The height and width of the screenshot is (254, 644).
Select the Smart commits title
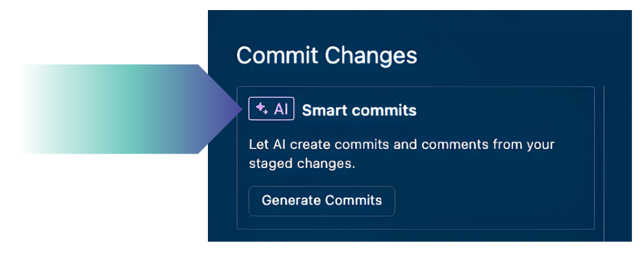(359, 111)
